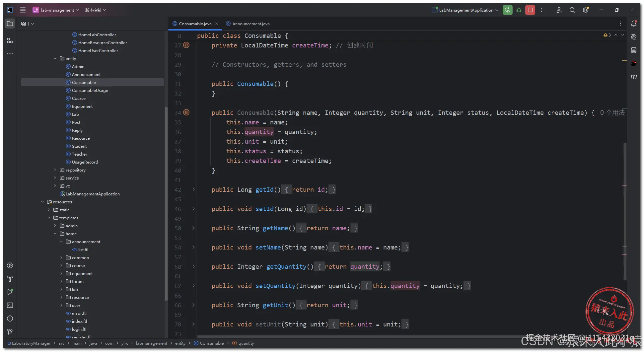
Task: Open the Project tool window icon
Action: click(x=10, y=24)
